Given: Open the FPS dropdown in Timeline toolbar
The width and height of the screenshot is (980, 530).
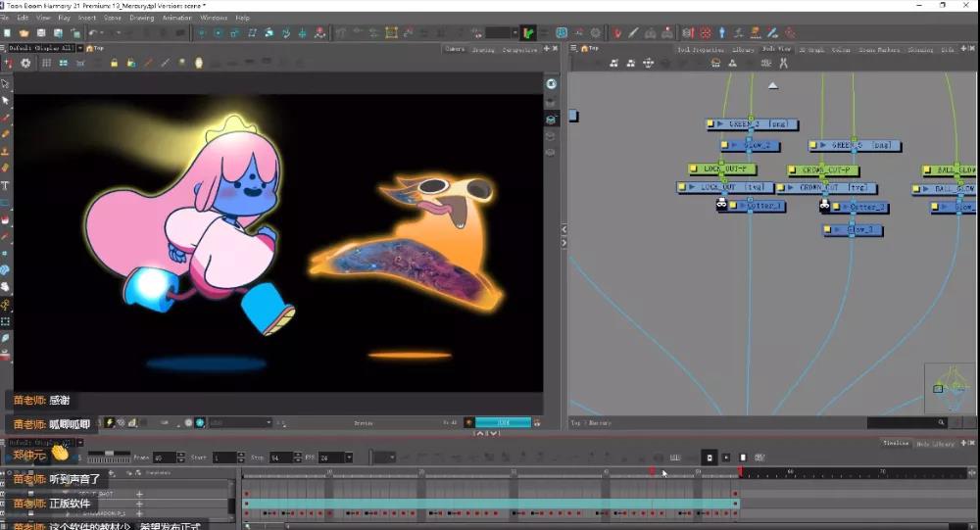Looking at the screenshot, I should (349, 458).
